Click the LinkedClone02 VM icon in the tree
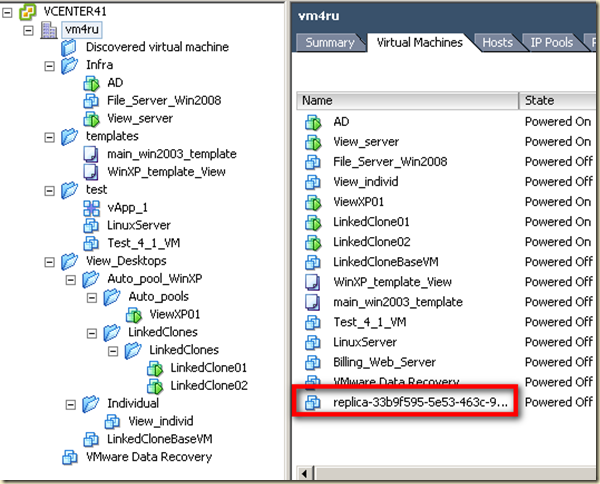The height and width of the screenshot is (484, 600). coord(155,386)
